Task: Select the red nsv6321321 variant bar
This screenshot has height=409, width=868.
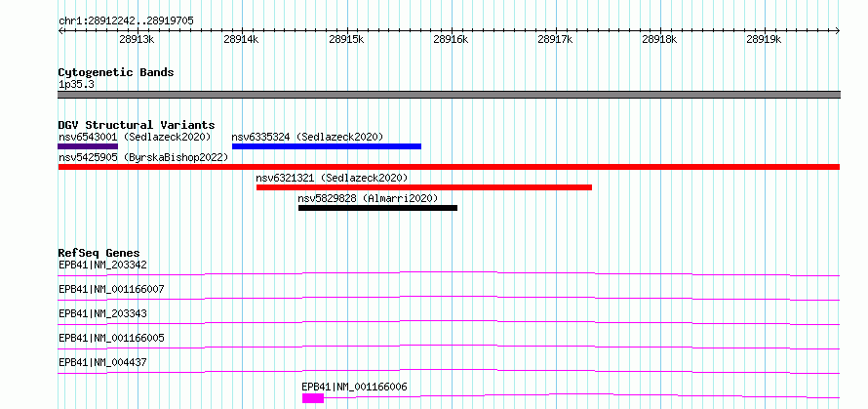Action: (x=424, y=187)
